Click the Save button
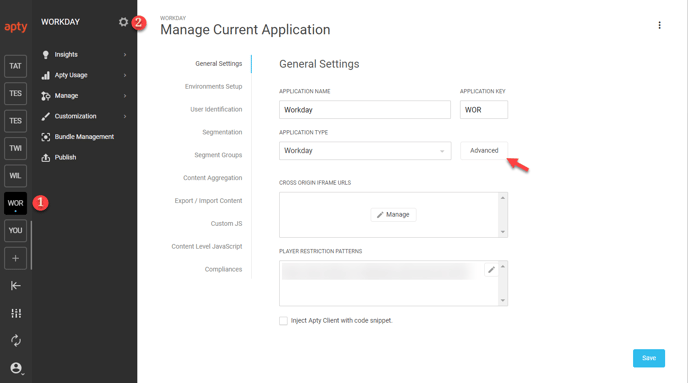 [649, 358]
